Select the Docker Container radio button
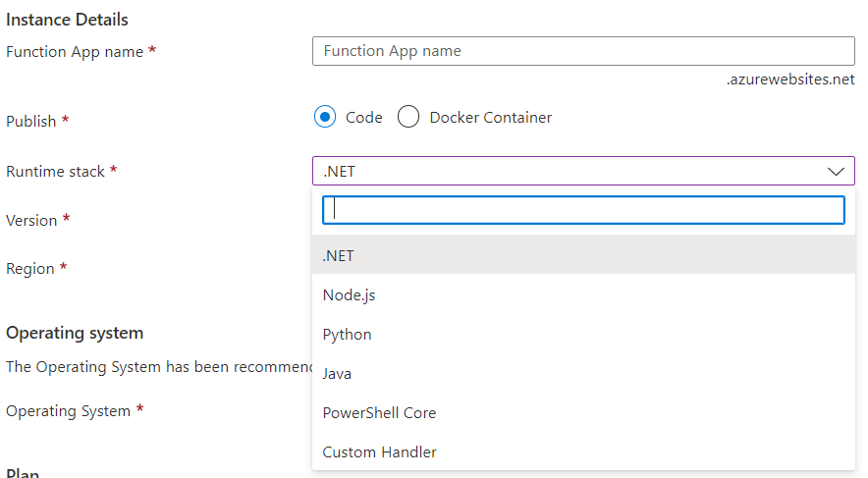The image size is (868, 478). [408, 117]
